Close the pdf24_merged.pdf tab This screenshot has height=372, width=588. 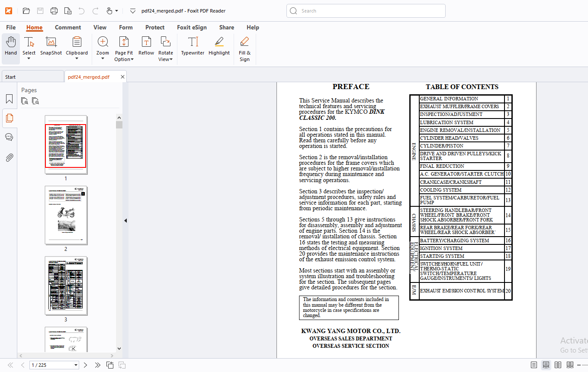(122, 77)
